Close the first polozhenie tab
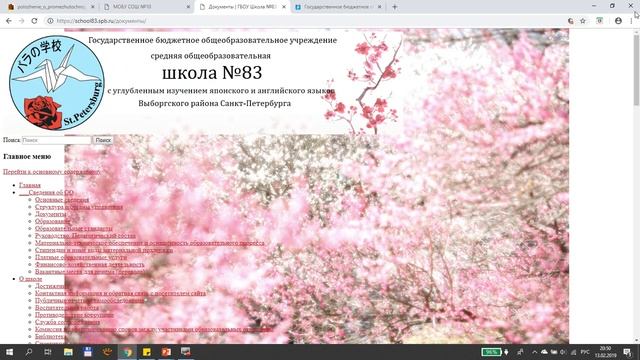Screen dimensions: 640x360 pos(93,7)
